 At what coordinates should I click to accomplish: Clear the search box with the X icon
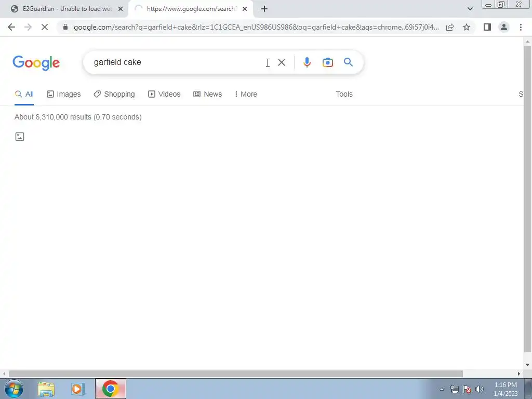tap(281, 62)
